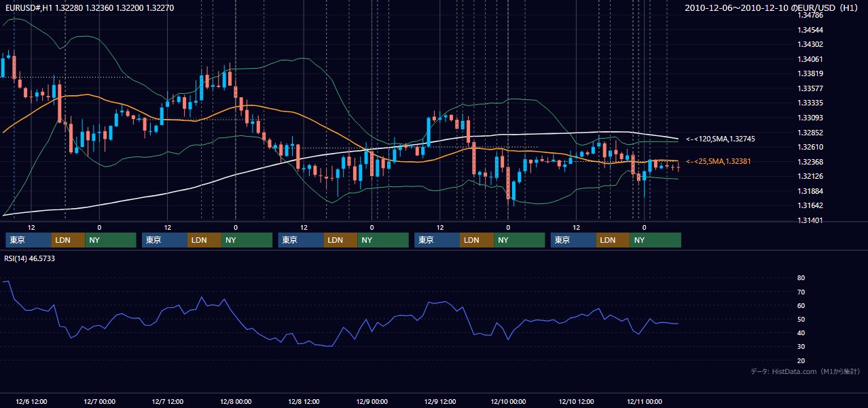Click price axis value 1.32126
The height and width of the screenshot is (408, 868).
coord(810,176)
